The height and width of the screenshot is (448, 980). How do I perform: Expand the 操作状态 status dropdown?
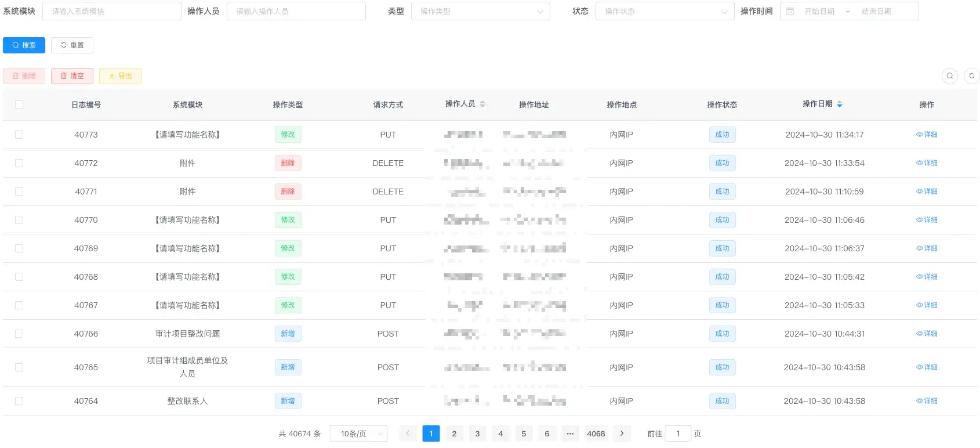pos(665,11)
